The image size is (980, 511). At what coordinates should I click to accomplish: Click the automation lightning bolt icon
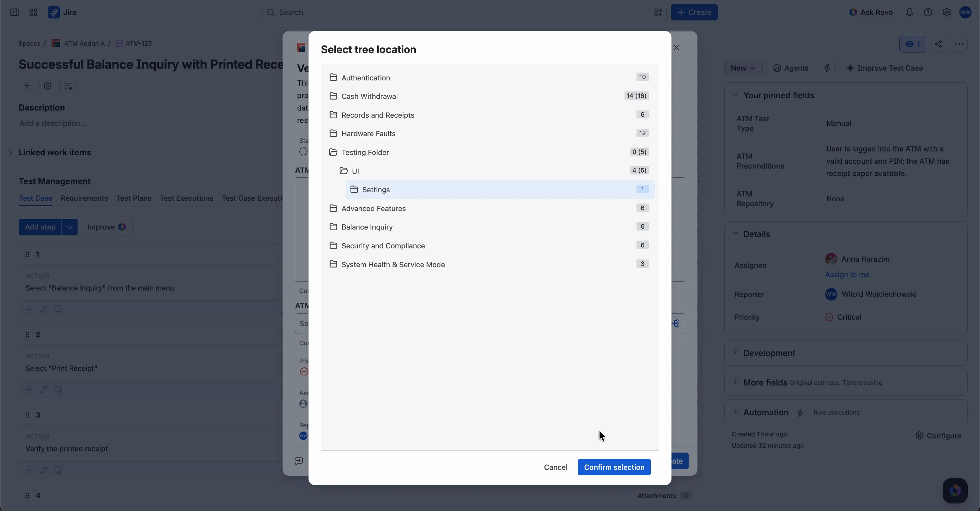(x=827, y=68)
